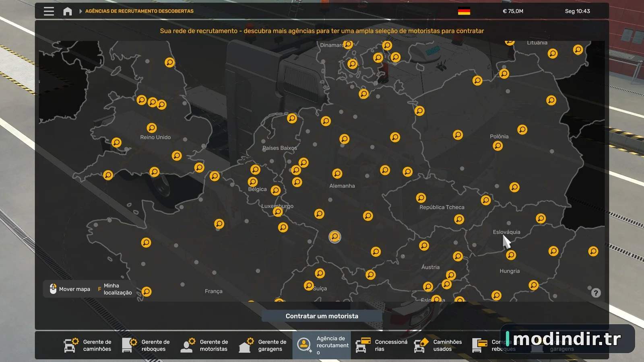Click the used trucks icon
This screenshot has height=362, width=644.
[x=421, y=345]
